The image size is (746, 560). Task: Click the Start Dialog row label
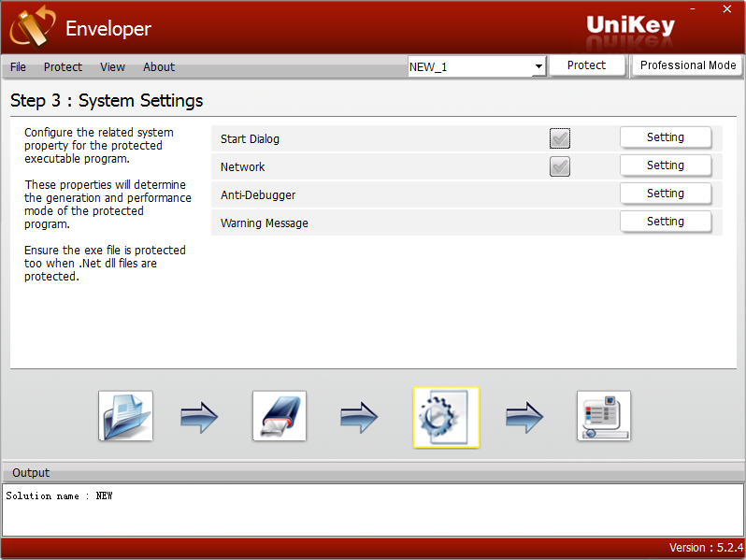[x=250, y=139]
